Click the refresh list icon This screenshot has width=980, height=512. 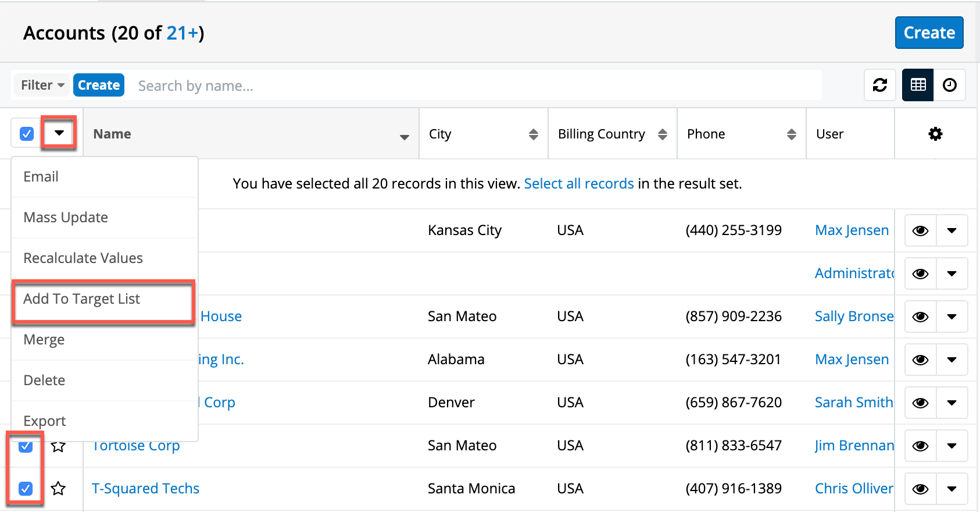pos(879,85)
